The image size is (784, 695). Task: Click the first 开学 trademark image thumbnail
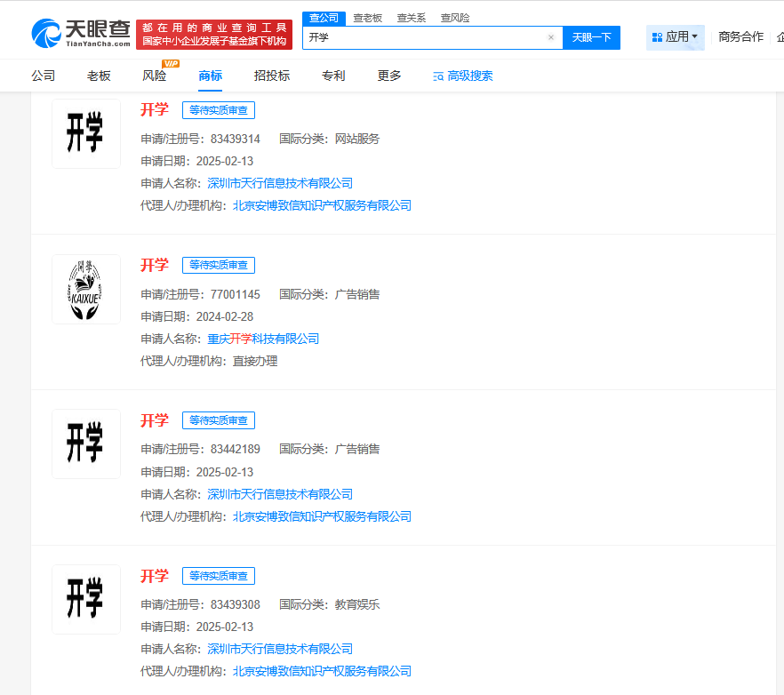(x=85, y=133)
